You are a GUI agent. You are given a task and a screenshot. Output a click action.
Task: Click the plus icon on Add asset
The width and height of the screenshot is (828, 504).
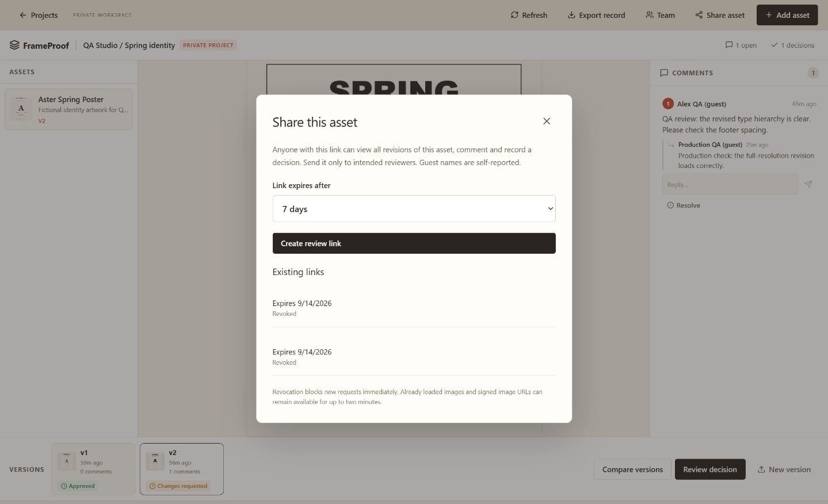pyautogui.click(x=769, y=15)
